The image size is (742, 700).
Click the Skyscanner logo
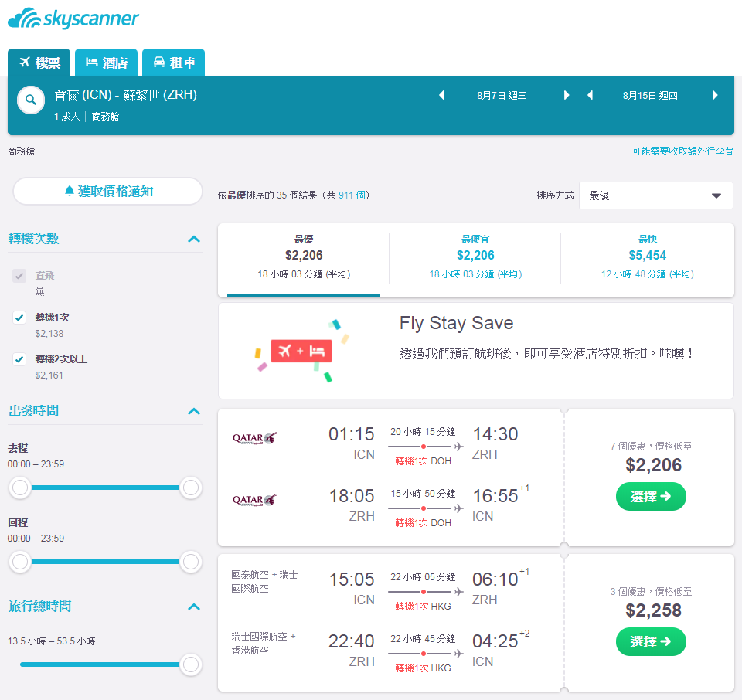(73, 19)
